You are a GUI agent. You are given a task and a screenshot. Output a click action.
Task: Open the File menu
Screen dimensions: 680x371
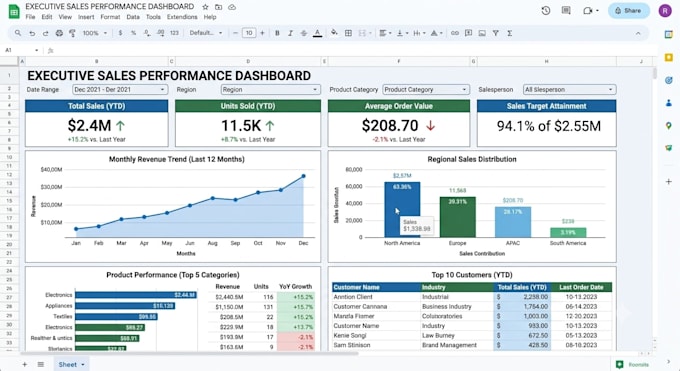[x=30, y=17]
